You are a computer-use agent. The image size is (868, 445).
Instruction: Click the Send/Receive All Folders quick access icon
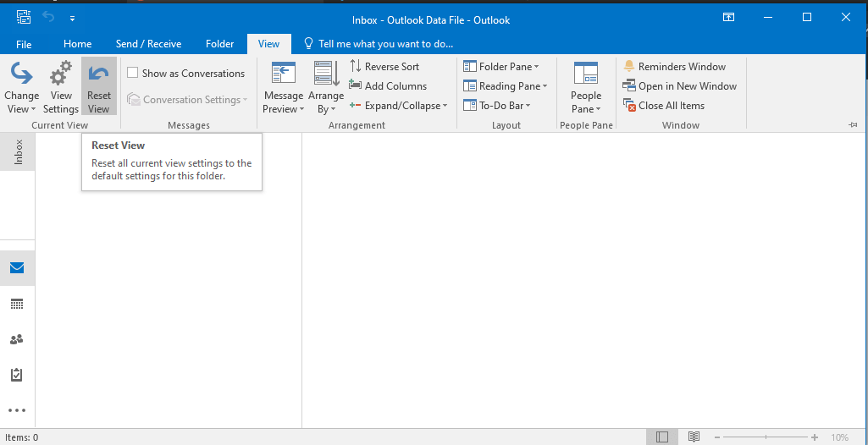coord(24,18)
